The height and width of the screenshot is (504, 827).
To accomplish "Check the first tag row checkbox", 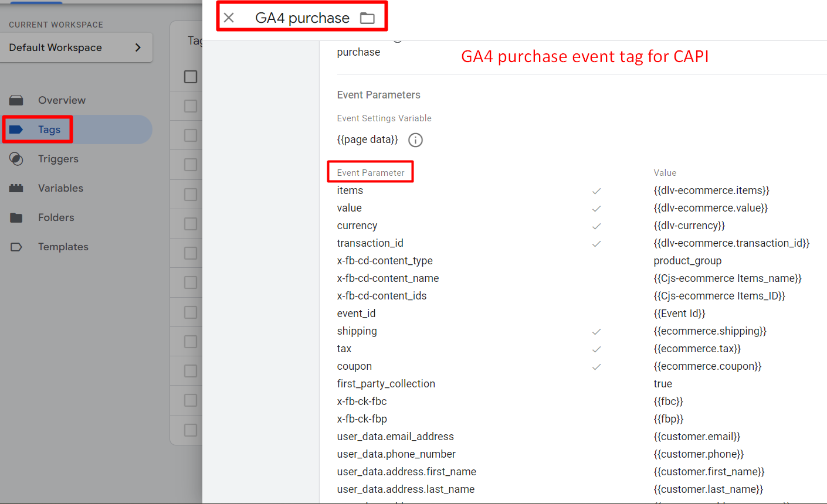I will coord(191,106).
